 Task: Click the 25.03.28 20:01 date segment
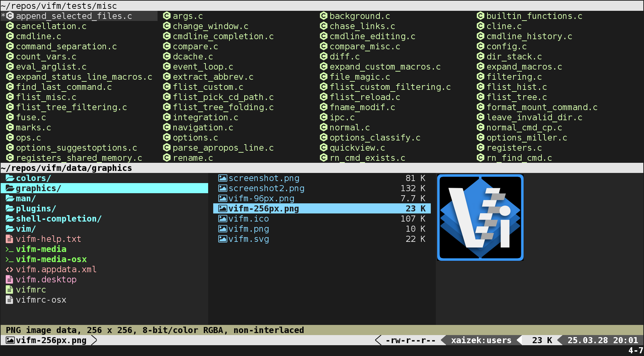[x=603, y=340]
